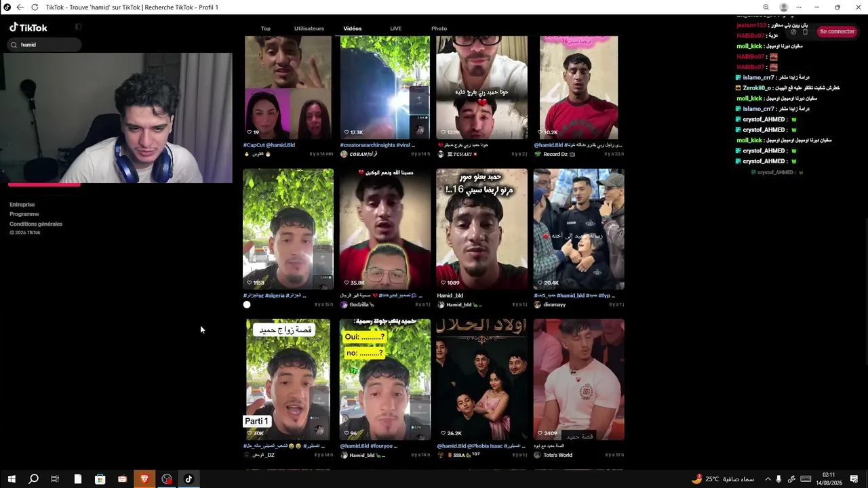Click the phone icon beside Se connecter

(x=806, y=32)
